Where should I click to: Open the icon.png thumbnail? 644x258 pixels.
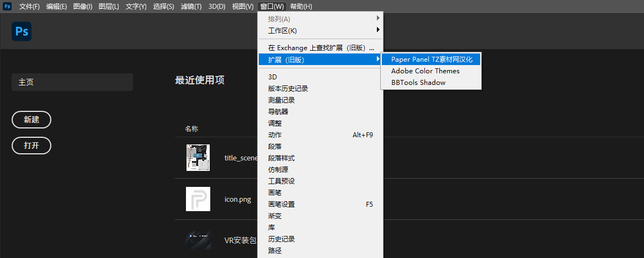pyautogui.click(x=198, y=200)
